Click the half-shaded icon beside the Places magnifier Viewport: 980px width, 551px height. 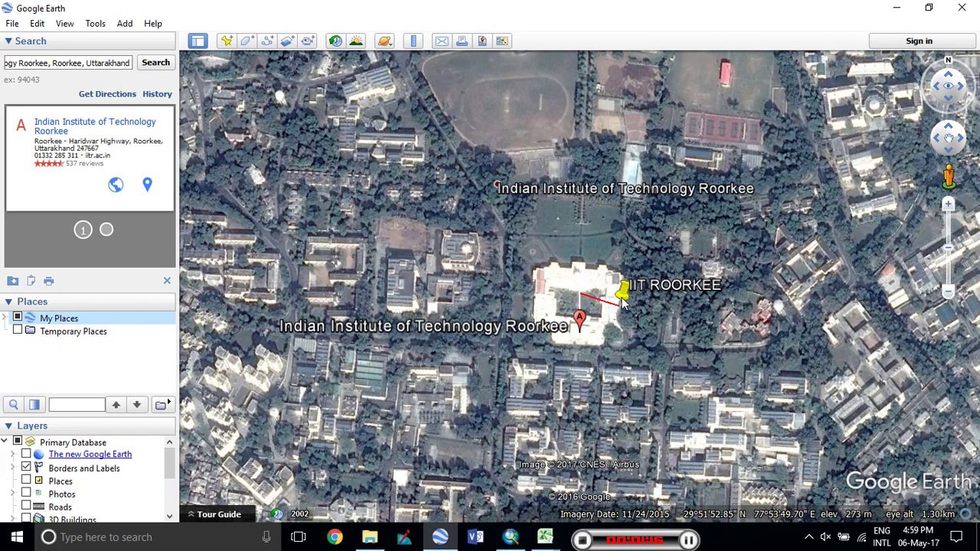[34, 405]
